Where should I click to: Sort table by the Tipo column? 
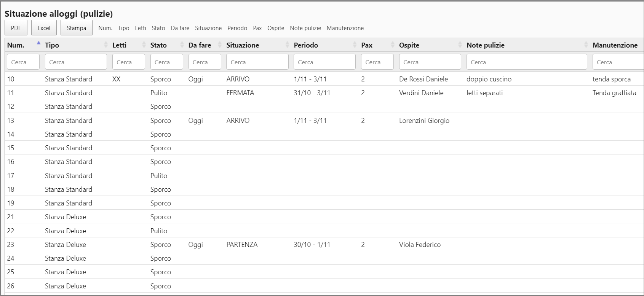[52, 45]
